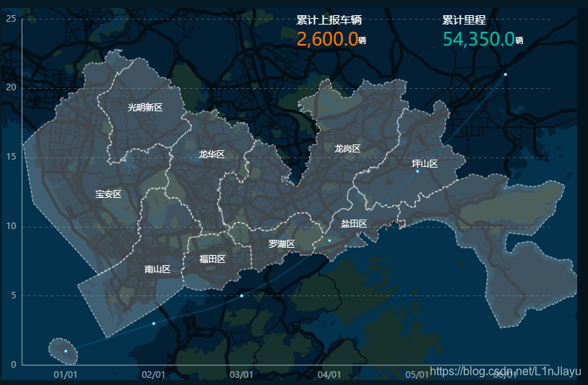Click the 03/01 x-axis label
588x385 pixels.
point(241,374)
